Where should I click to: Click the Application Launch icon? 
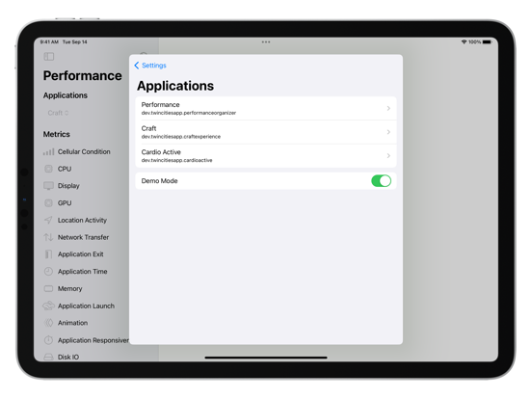click(48, 306)
